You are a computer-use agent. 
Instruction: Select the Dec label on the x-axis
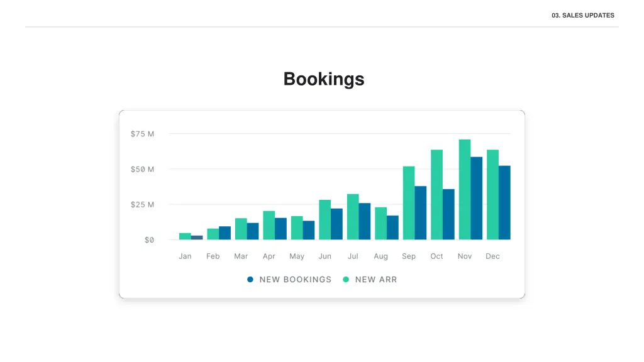492,256
